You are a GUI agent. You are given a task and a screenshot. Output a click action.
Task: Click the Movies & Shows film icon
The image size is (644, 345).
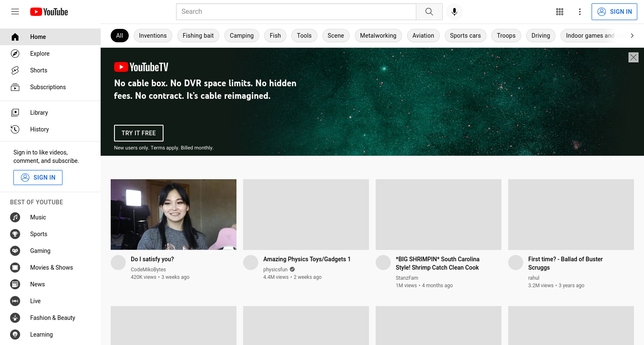pos(15,268)
